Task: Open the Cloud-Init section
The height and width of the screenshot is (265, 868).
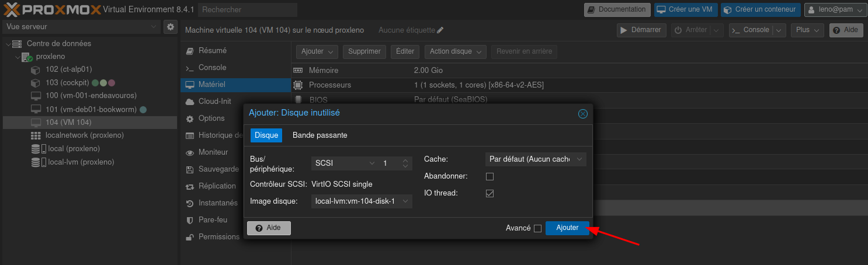Action: (x=214, y=102)
